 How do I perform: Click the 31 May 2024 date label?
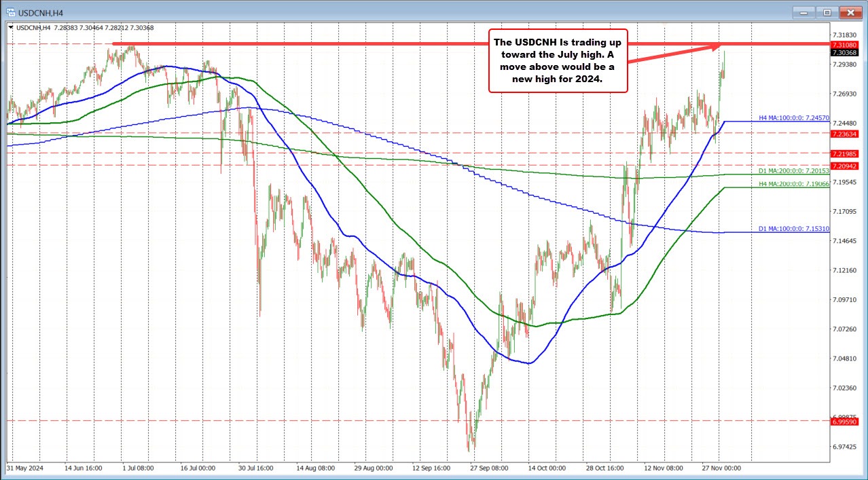25,468
